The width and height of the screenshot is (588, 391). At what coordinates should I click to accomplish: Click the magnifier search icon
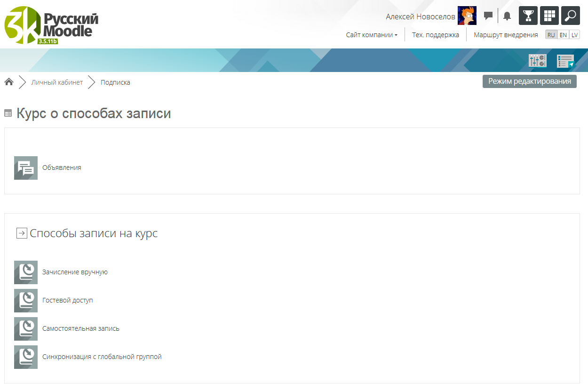coord(570,16)
